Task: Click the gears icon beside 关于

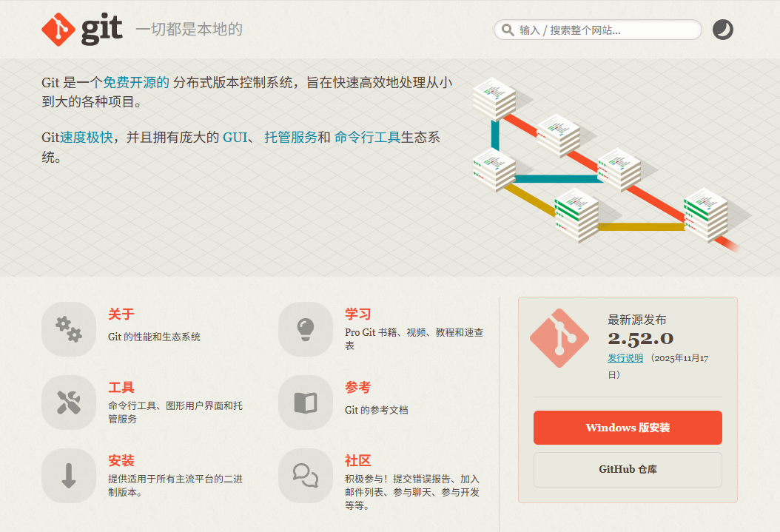Action: click(x=69, y=329)
